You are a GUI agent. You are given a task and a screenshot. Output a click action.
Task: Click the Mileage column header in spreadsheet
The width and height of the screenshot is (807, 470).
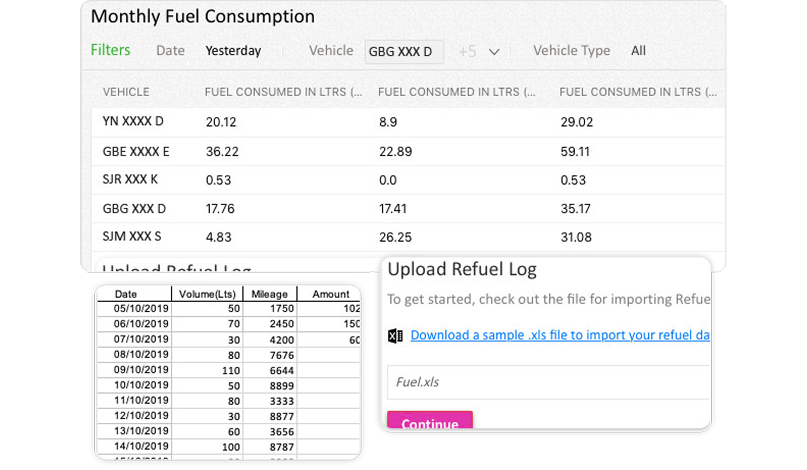pyautogui.click(x=269, y=294)
